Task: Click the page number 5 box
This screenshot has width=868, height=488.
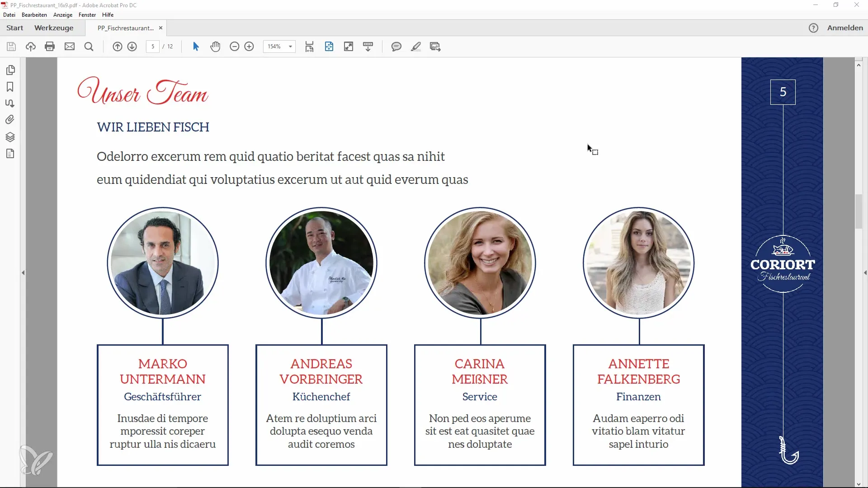Action: (783, 92)
